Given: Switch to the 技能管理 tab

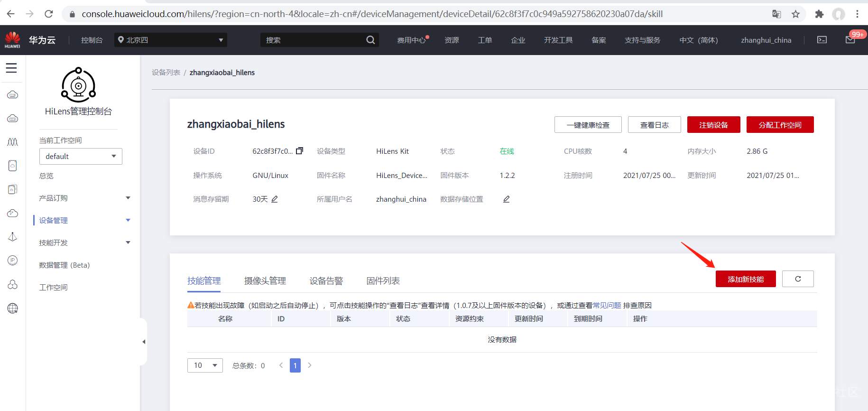Looking at the screenshot, I should 204,281.
